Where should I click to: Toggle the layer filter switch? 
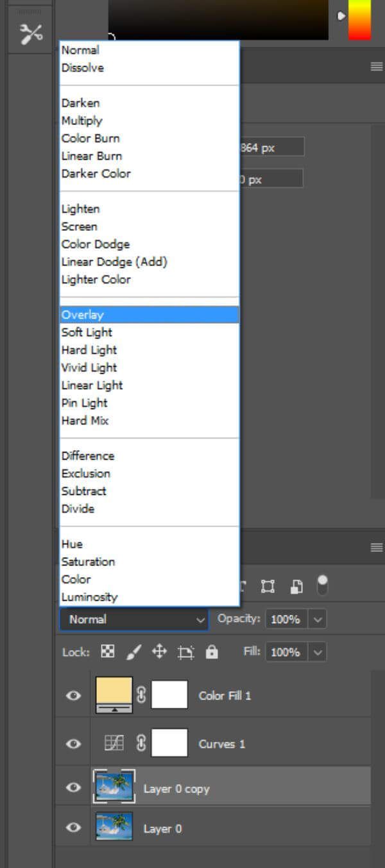[x=322, y=585]
